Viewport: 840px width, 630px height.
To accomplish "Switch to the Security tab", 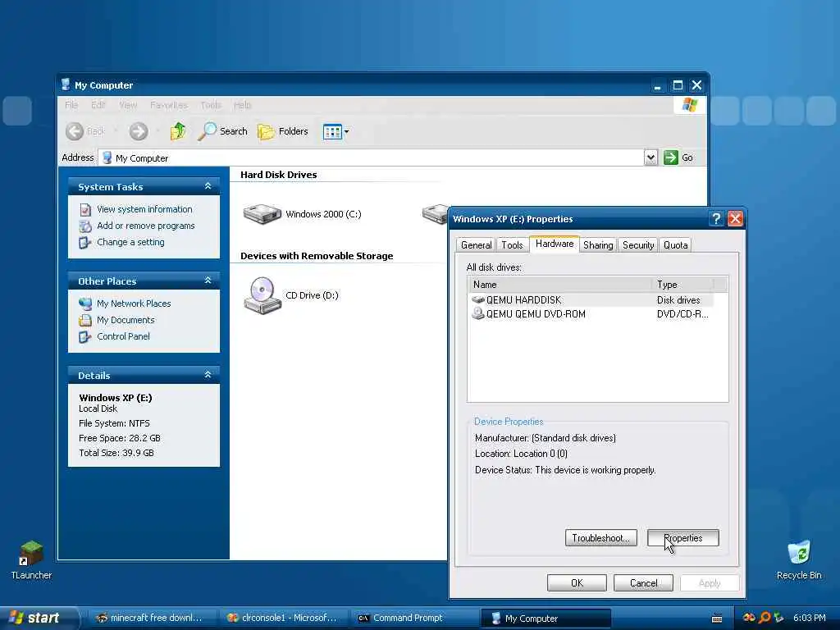I will [637, 244].
